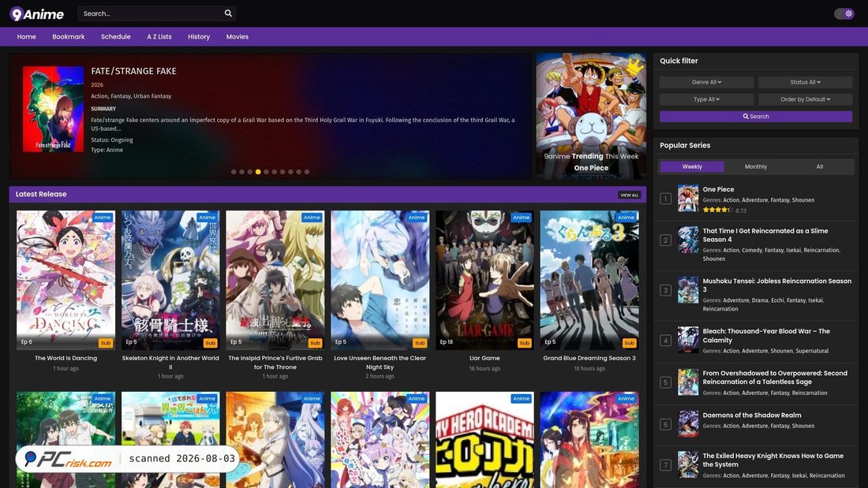Click the search magnifier icon
Screen dimensions: 868x488
click(228, 13)
